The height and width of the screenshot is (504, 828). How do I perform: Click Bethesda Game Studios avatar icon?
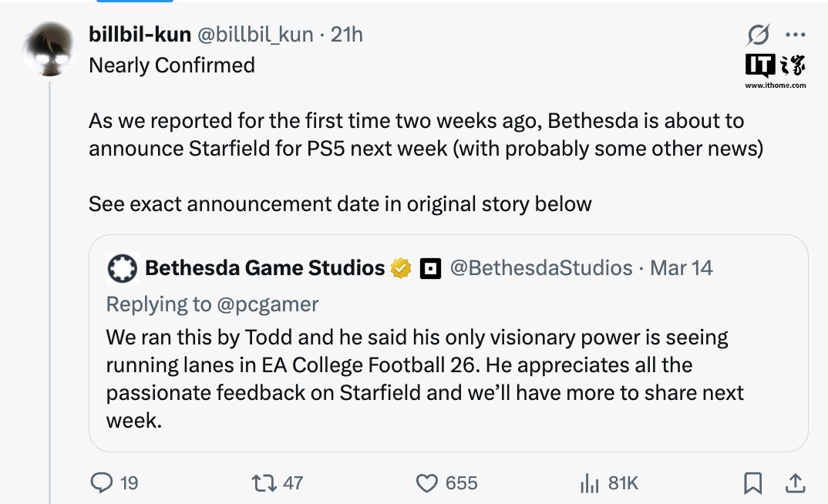[x=123, y=268]
